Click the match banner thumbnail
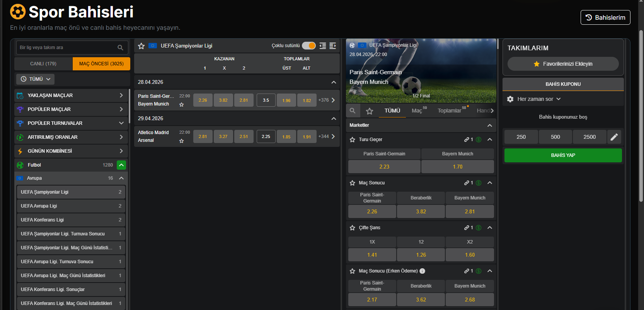Screen dimensions: 644x310 pos(421,71)
